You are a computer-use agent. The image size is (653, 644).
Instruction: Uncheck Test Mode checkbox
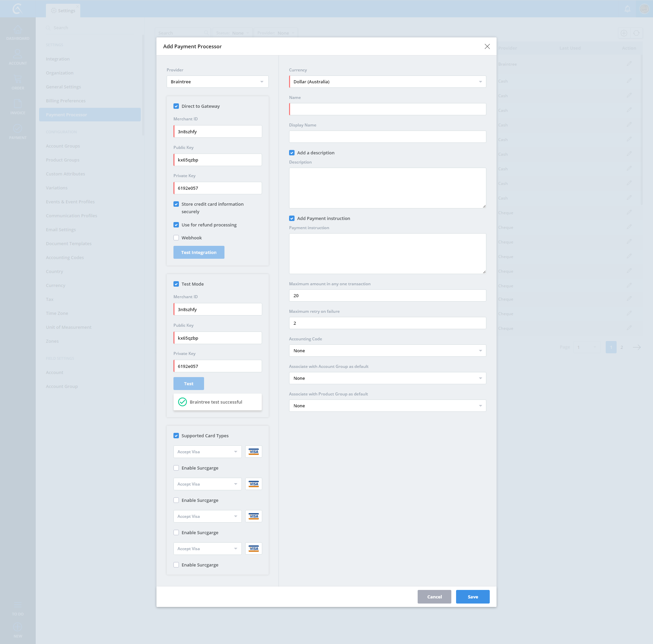[176, 284]
